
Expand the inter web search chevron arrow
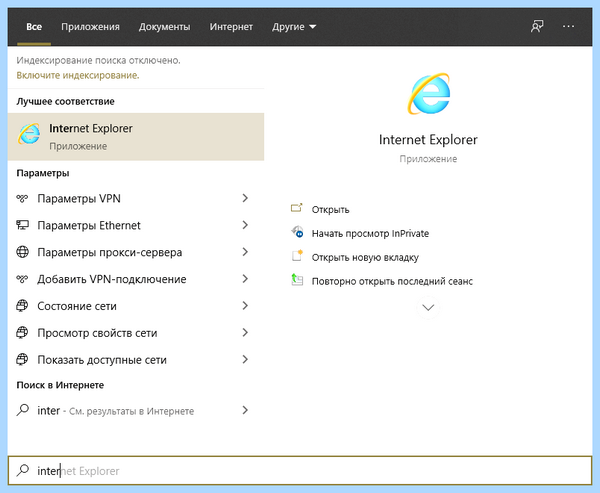point(245,410)
